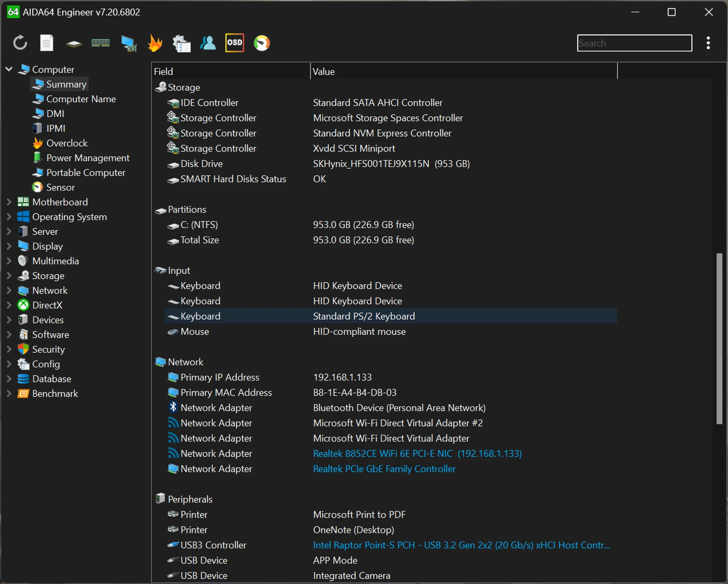728x584 pixels.
Task: Open the DMI tree item
Action: [48, 114]
